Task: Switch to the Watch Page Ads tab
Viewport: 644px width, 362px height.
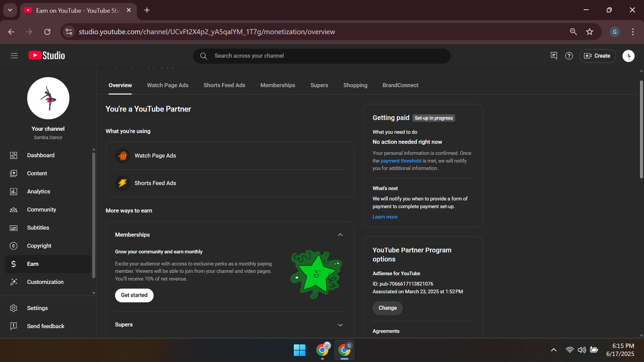Action: click(167, 85)
